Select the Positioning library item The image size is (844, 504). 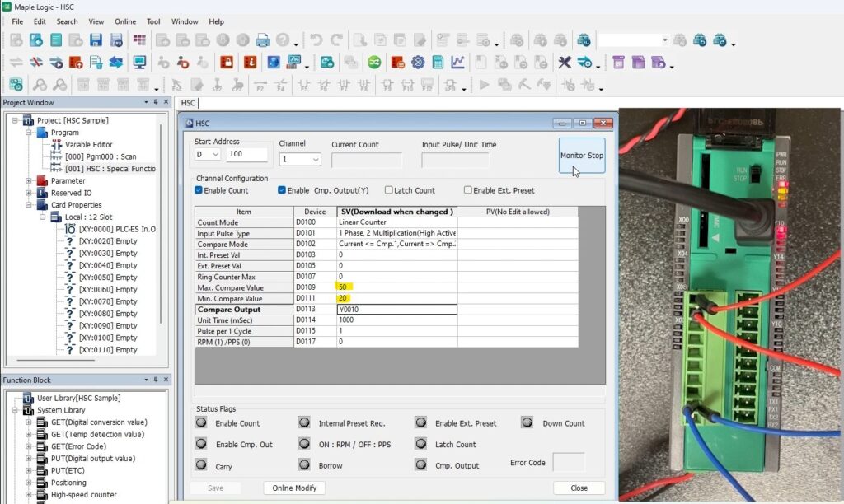tap(68, 483)
